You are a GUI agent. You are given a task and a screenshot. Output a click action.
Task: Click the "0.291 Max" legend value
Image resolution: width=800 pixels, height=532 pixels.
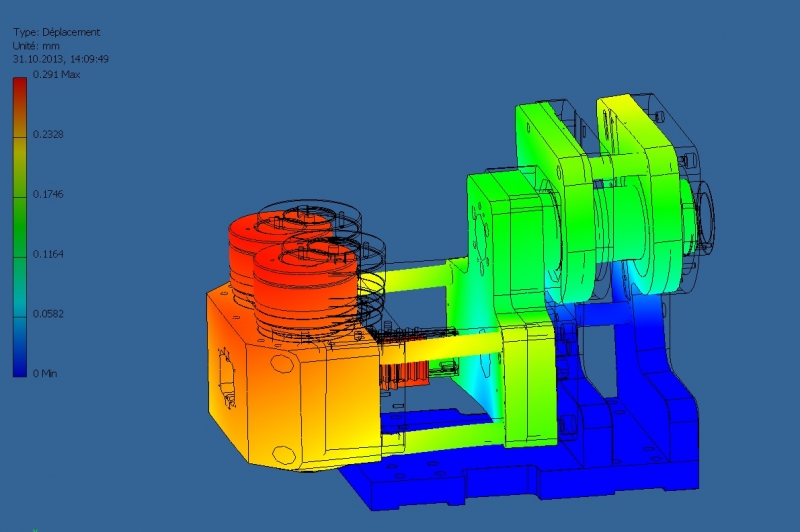point(56,74)
